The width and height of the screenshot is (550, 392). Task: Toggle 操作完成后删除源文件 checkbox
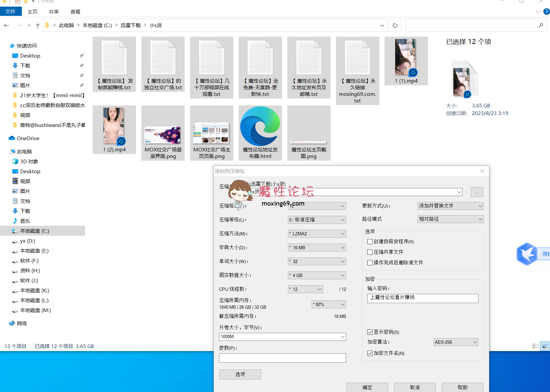point(370,263)
